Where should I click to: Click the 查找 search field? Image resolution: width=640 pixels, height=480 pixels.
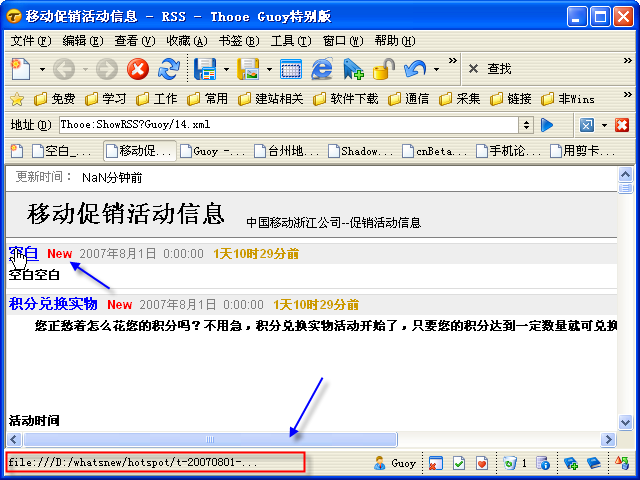(x=499, y=69)
